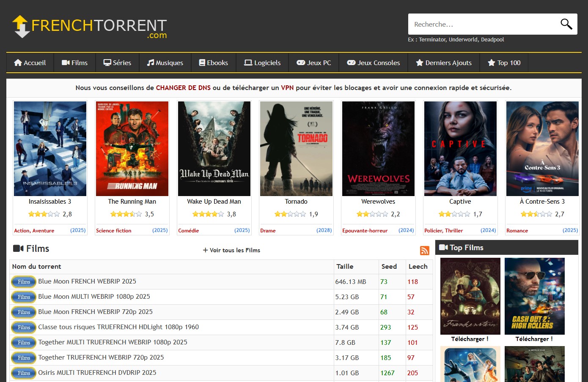Click the Films badge beside Blue Moon FRENCH WEBRIP
Screen dimensions: 588x382
(24, 282)
